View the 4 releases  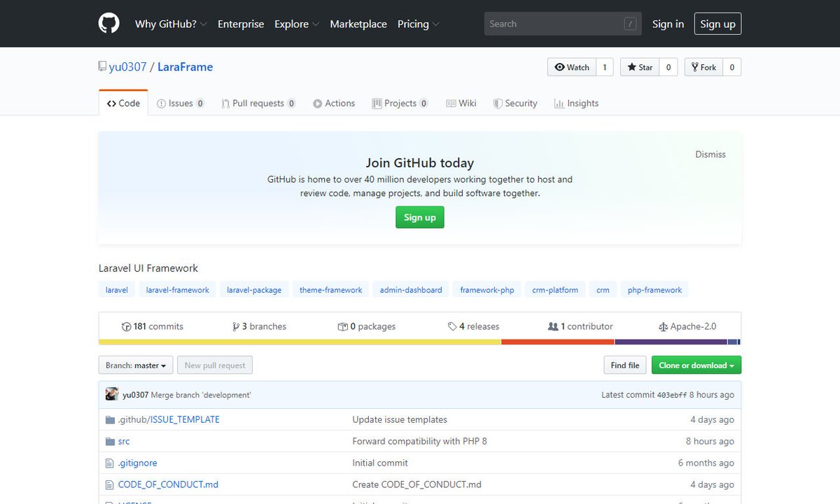click(x=474, y=326)
